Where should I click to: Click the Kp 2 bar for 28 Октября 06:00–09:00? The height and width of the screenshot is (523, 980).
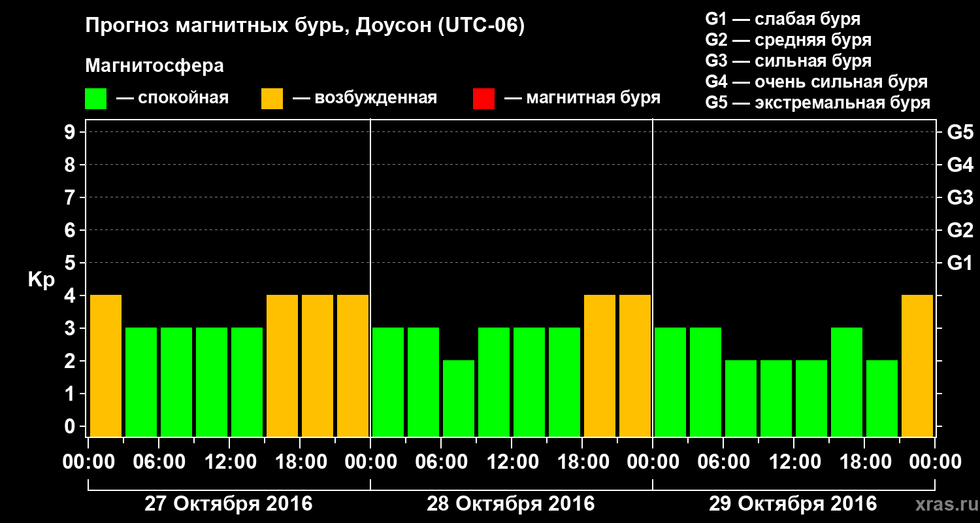(x=459, y=398)
